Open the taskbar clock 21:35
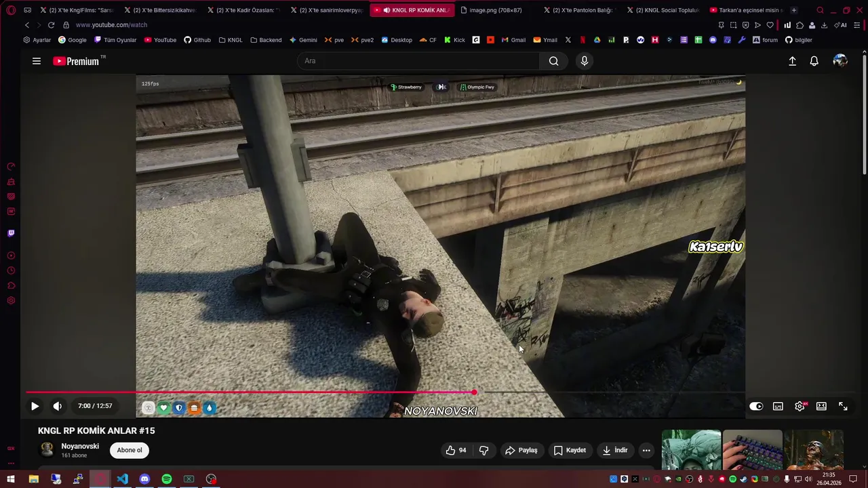Viewport: 868px width, 488px height. 829,479
